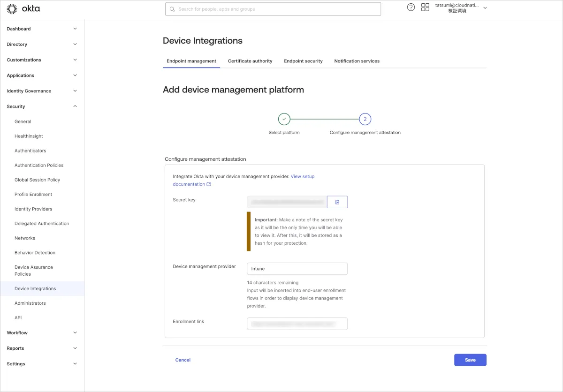The height and width of the screenshot is (392, 563).
Task: Open the Notification services tab
Action: (x=357, y=61)
